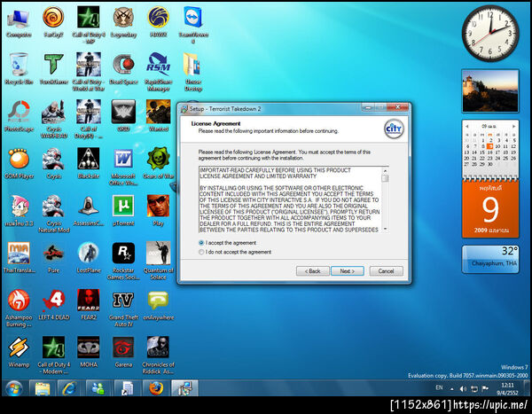Viewport: 532px width, 414px height.
Task: Select the FarCry2 desktop icon
Action: [x=53, y=22]
